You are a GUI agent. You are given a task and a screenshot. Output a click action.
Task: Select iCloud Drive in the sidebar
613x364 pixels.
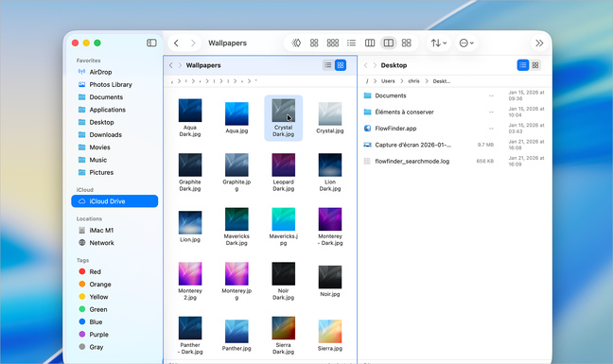pyautogui.click(x=114, y=201)
